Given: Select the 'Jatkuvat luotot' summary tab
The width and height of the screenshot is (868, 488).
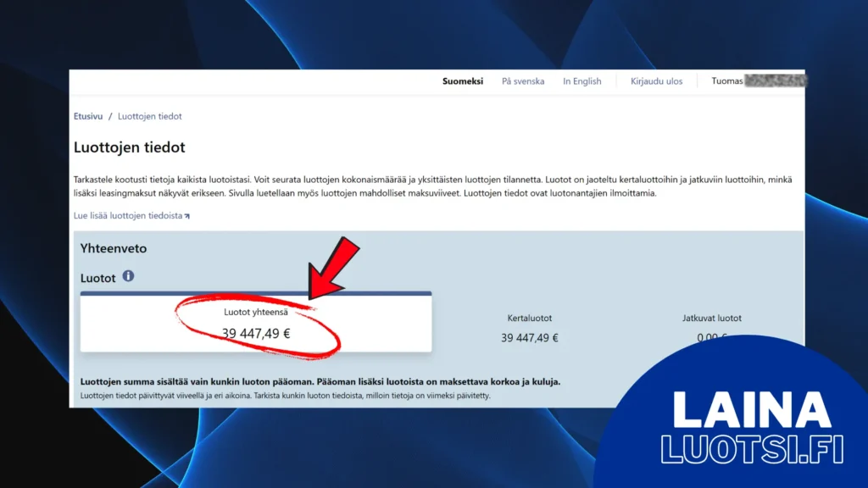Looking at the screenshot, I should pyautogui.click(x=711, y=318).
